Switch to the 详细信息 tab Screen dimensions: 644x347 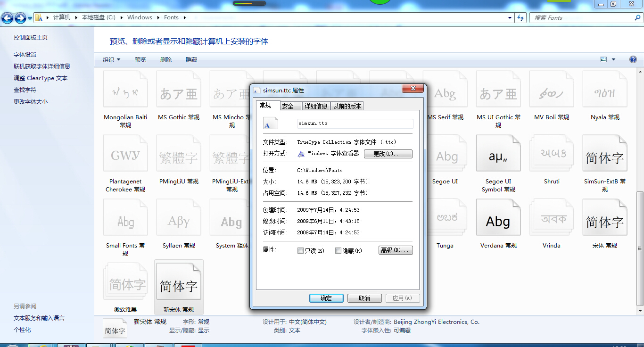[316, 106]
